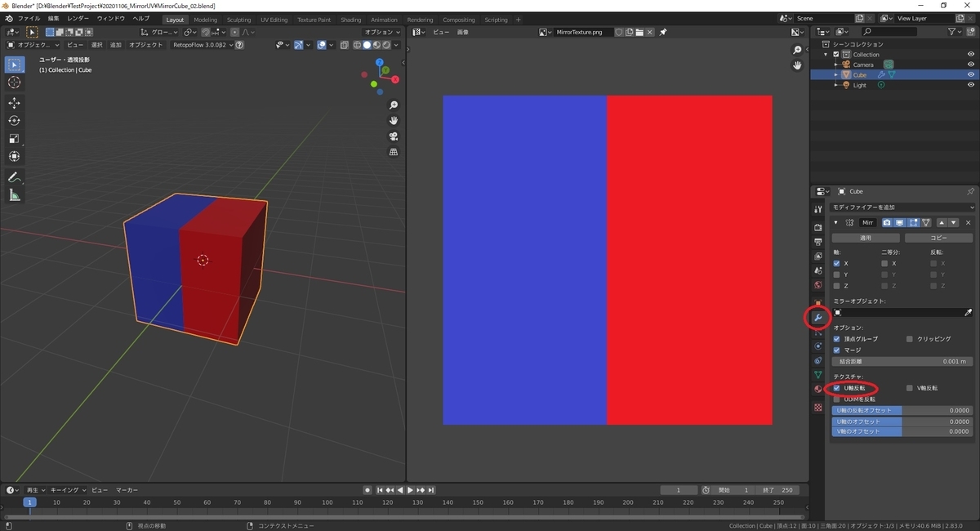
Task: Toggle the クリッピング checkbox
Action: click(x=910, y=338)
